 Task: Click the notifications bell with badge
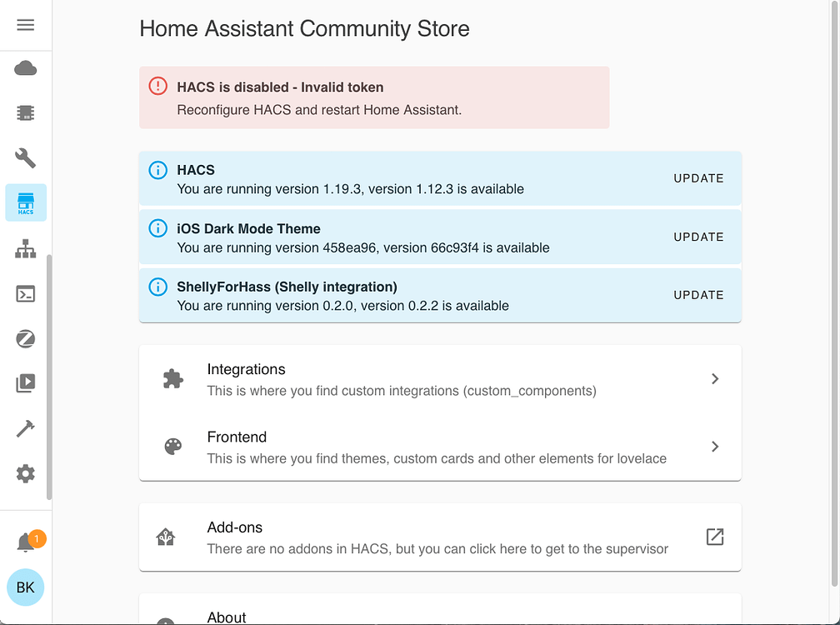(x=26, y=540)
